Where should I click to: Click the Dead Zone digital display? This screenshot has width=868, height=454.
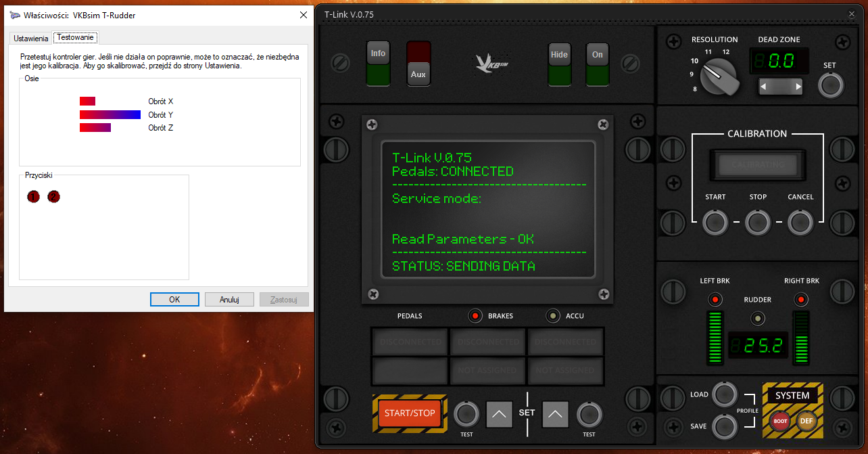(x=779, y=62)
